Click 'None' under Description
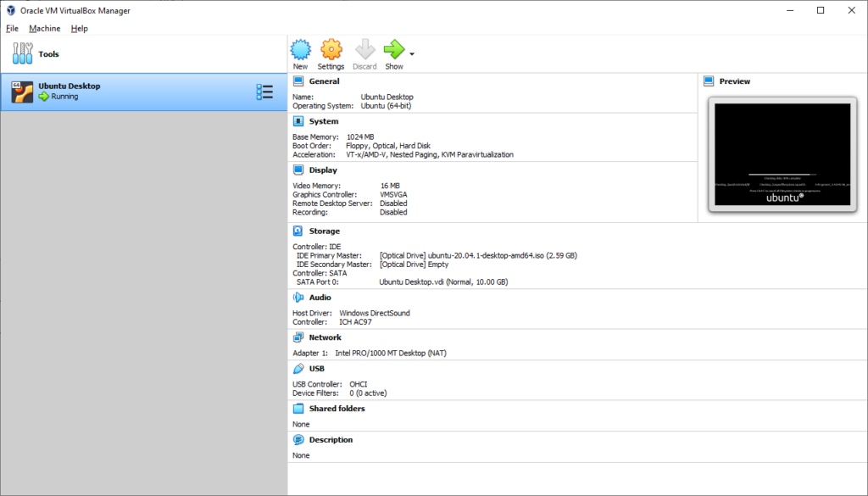The image size is (868, 496). coord(301,455)
